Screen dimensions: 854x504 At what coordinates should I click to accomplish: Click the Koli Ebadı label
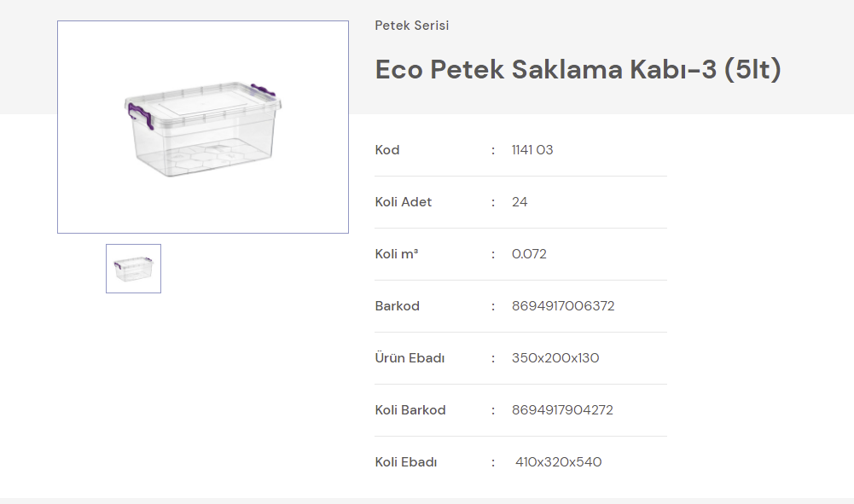coord(406,462)
